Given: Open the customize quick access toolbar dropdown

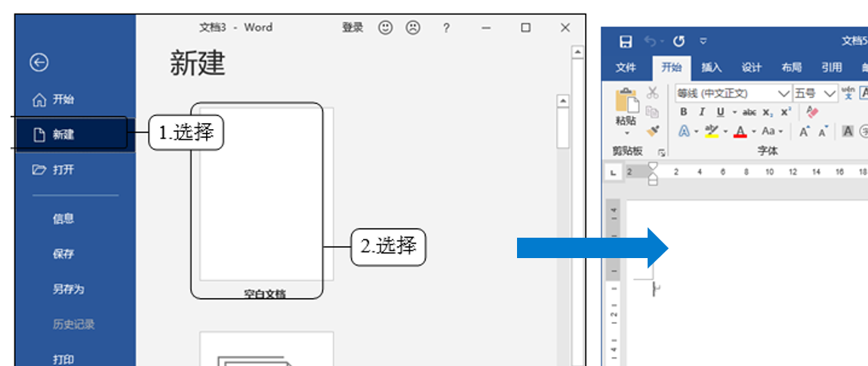Looking at the screenshot, I should point(703,41).
